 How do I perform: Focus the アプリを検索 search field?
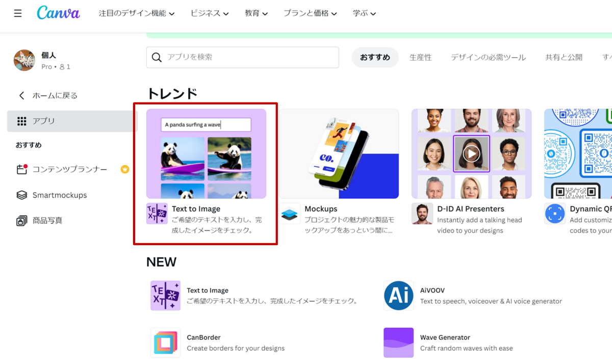tap(243, 58)
